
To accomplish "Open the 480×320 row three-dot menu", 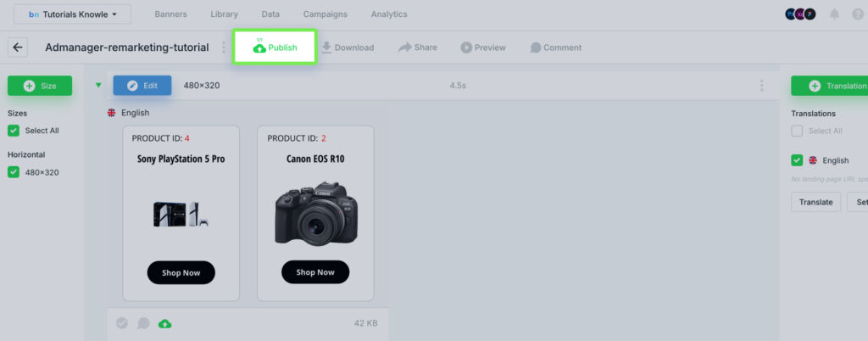I will [762, 85].
